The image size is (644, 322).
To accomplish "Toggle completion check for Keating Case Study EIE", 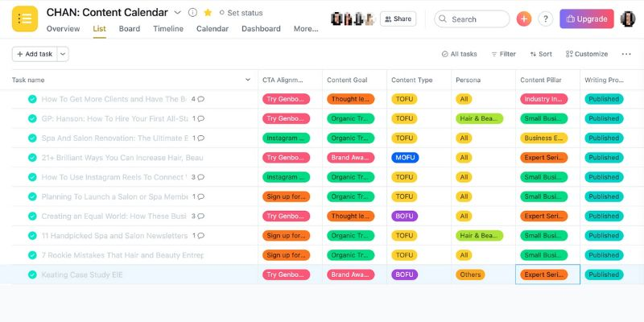I will click(x=32, y=275).
